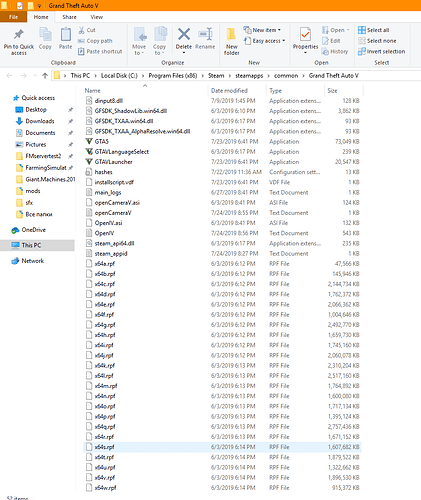Click Local Disk (C:) breadcrumb

click(x=119, y=76)
